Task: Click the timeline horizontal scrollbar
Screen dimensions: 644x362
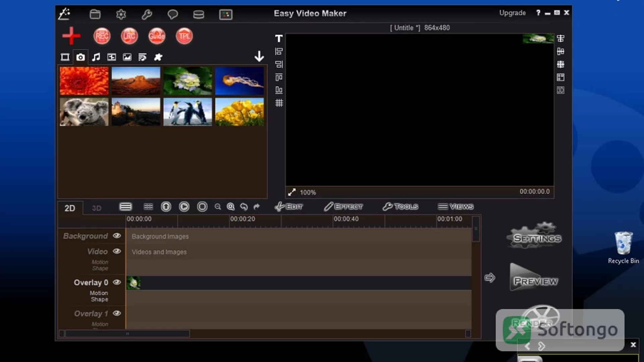Action: coord(127,334)
